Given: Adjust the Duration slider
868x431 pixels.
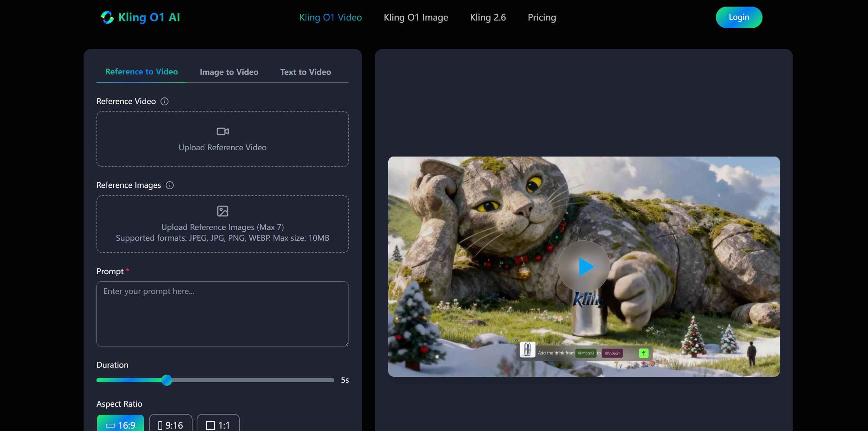Looking at the screenshot, I should coord(166,380).
